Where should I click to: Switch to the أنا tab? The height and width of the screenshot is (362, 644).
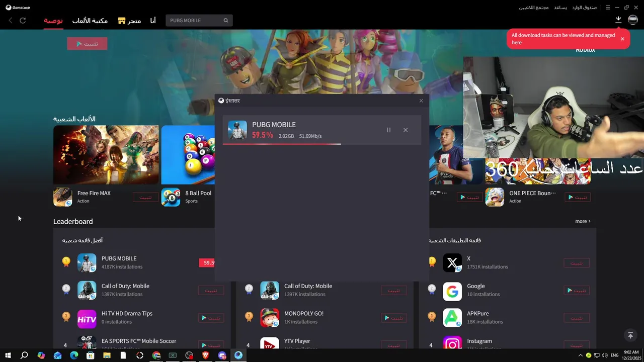coord(153,21)
